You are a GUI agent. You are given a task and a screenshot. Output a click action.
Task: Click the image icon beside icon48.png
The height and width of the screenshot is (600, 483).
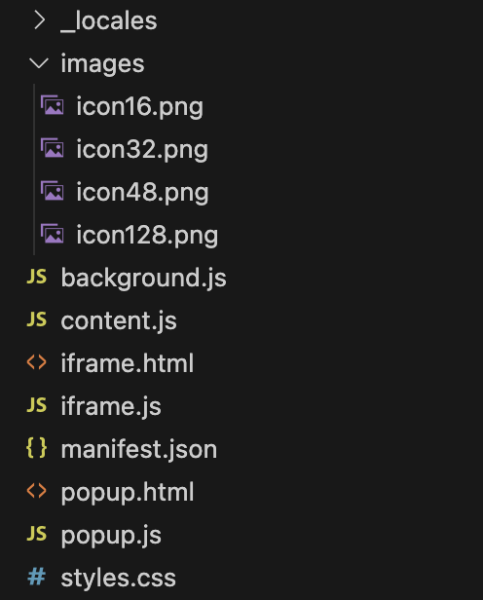tap(52, 191)
